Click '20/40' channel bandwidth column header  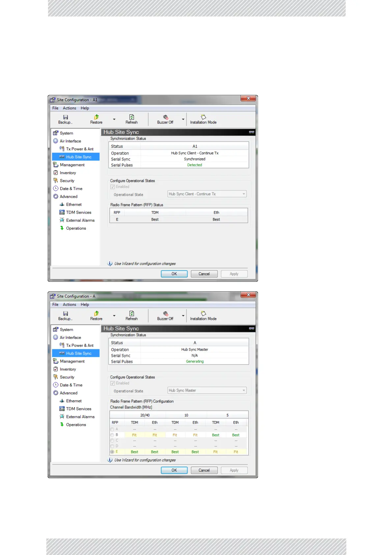pos(145,415)
